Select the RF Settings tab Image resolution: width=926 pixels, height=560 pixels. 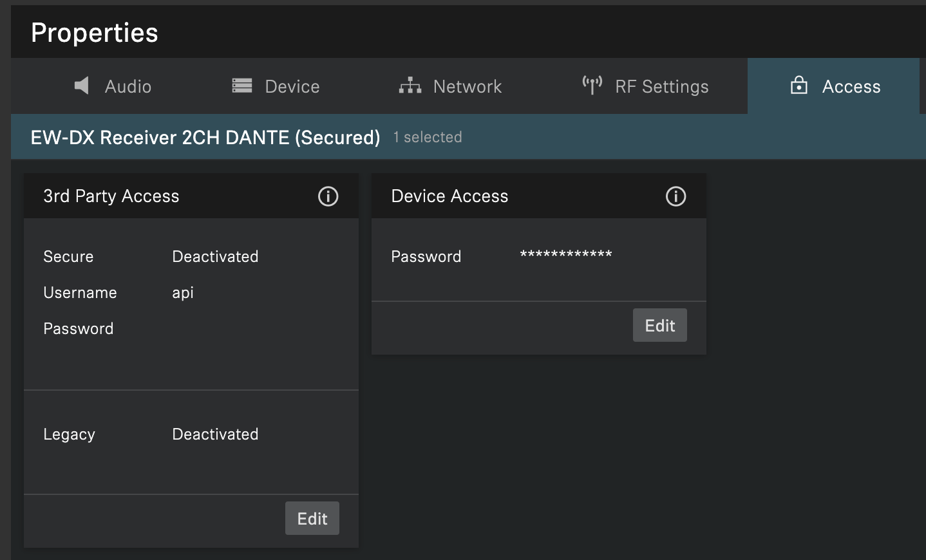[x=661, y=86]
